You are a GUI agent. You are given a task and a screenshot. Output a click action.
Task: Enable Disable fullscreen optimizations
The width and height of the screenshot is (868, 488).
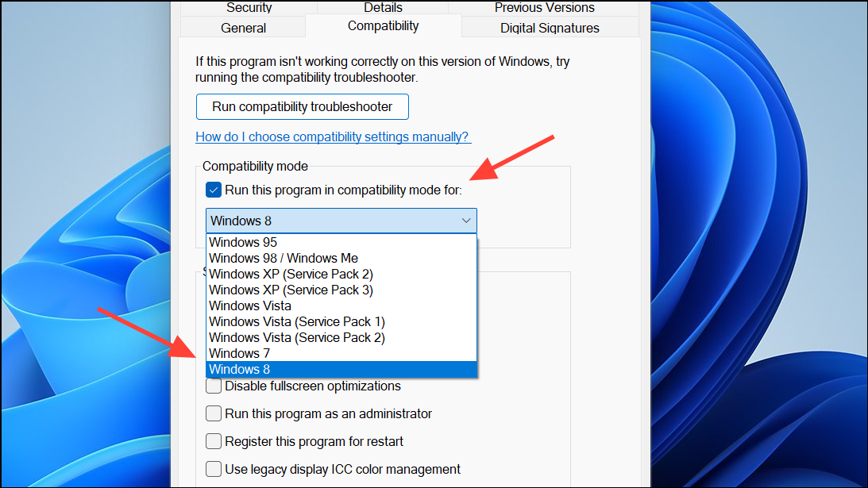coord(214,386)
